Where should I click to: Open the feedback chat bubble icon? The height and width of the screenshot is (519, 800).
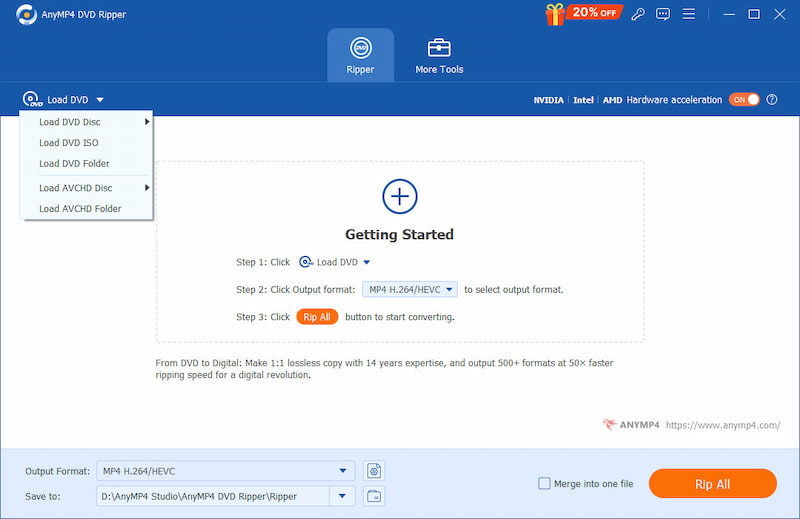[663, 14]
